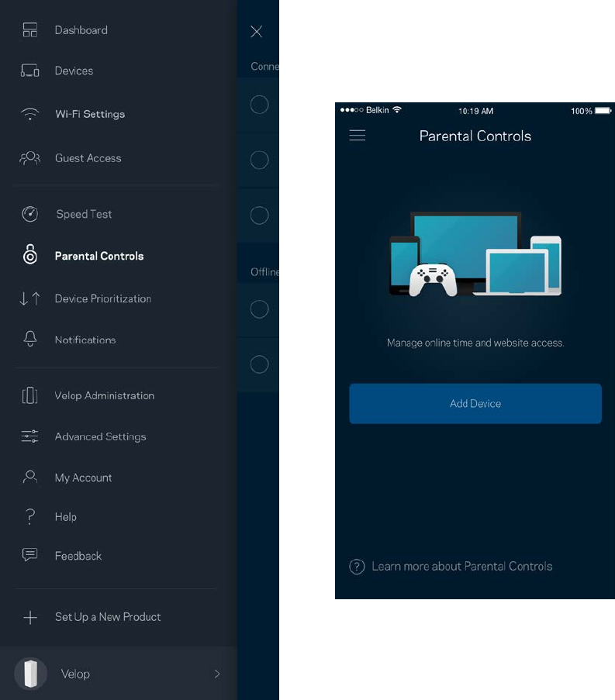Viewport: 615px width, 700px height.
Task: Select the second circle under Offline list
Action: (x=260, y=364)
